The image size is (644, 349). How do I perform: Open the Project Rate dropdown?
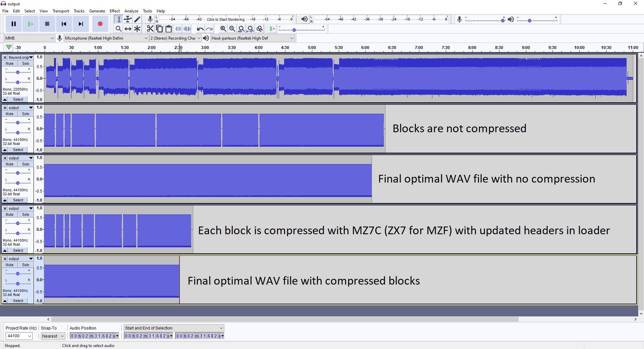pos(19,336)
